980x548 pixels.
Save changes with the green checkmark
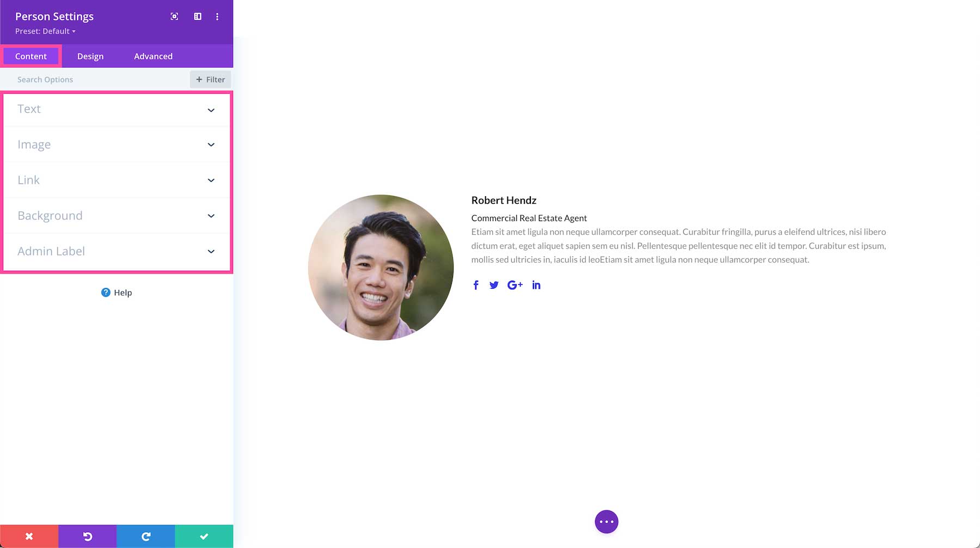pos(204,536)
